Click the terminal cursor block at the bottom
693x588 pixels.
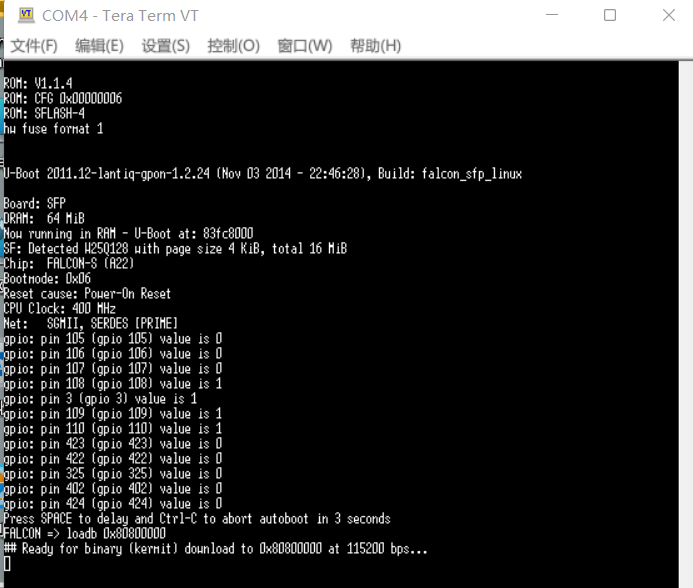click(x=7, y=564)
